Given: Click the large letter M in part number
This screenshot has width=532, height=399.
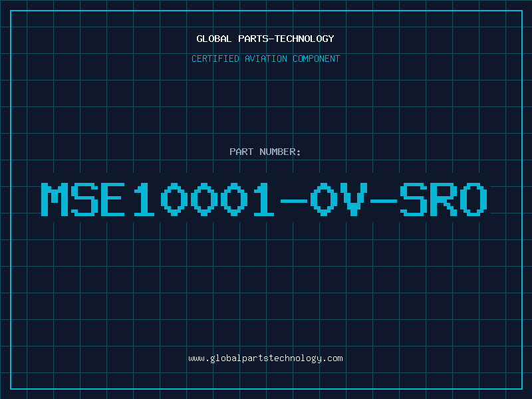Looking at the screenshot, I should pyautogui.click(x=55, y=199).
